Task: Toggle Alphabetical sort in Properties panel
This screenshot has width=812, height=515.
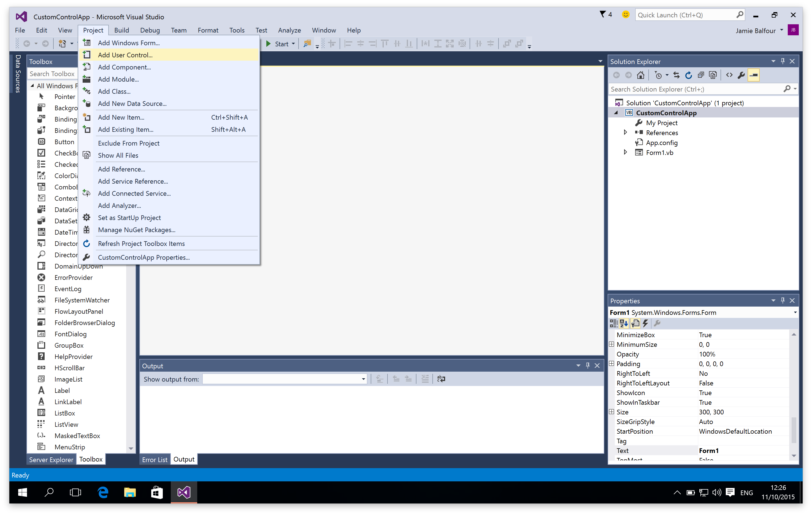Action: point(624,323)
